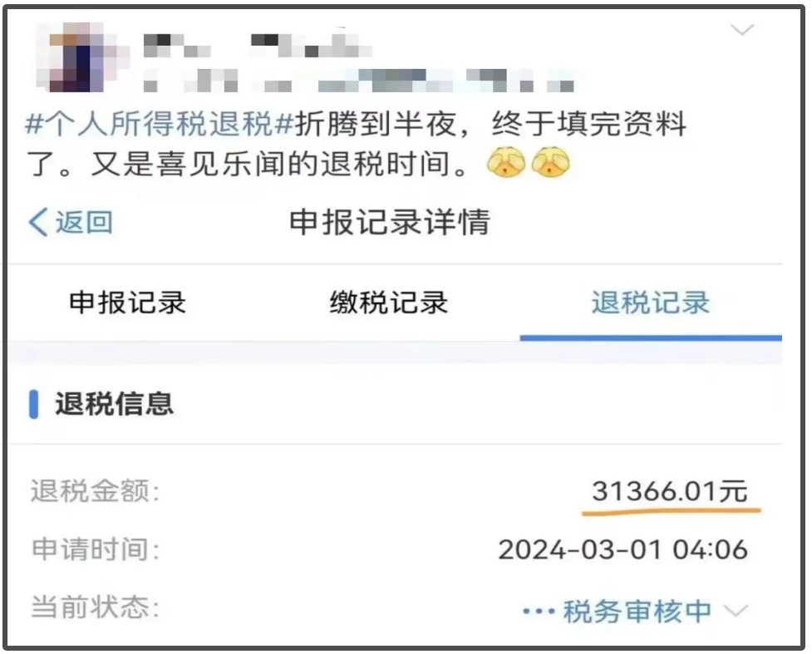Expand the 税务审核中 status chevron
Image resolution: width=812 pixels, height=654 pixels.
coord(736,611)
